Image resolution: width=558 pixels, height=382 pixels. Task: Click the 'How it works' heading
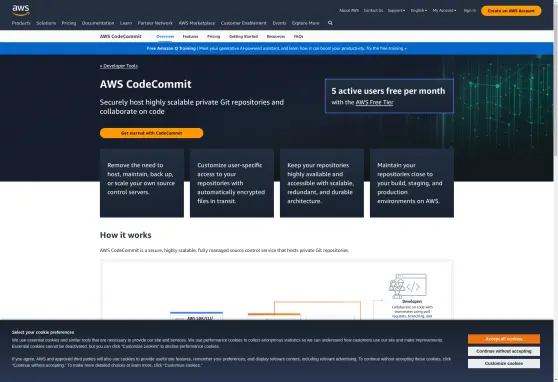126,235
